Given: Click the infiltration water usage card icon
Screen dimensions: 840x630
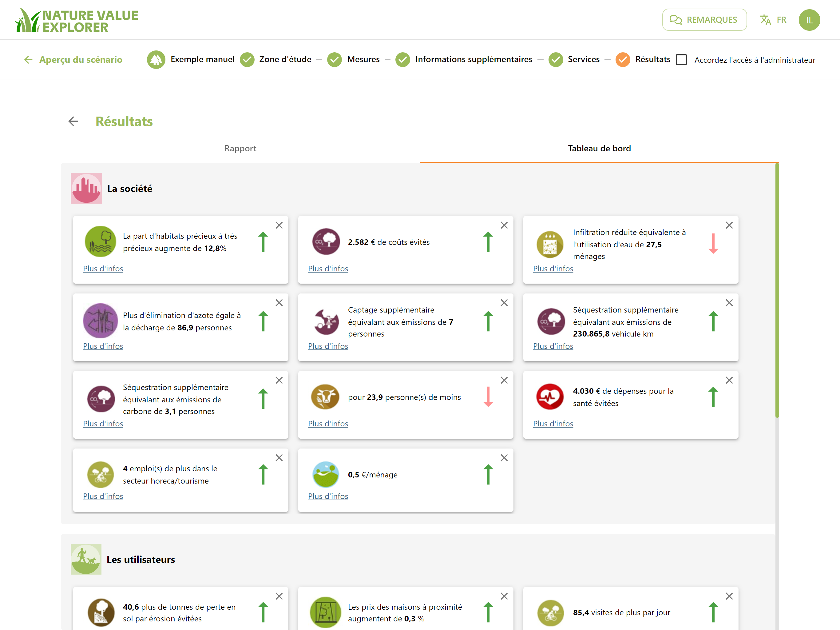Looking at the screenshot, I should point(550,244).
